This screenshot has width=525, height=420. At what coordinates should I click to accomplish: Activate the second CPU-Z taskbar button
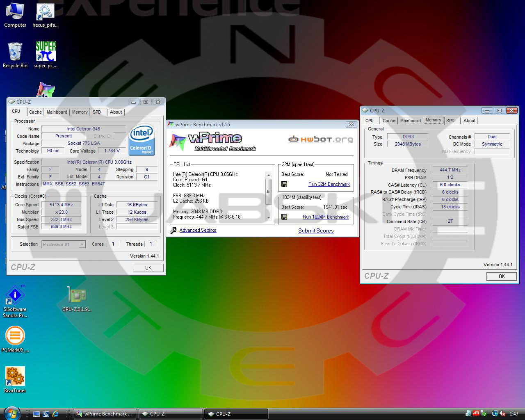click(x=236, y=414)
